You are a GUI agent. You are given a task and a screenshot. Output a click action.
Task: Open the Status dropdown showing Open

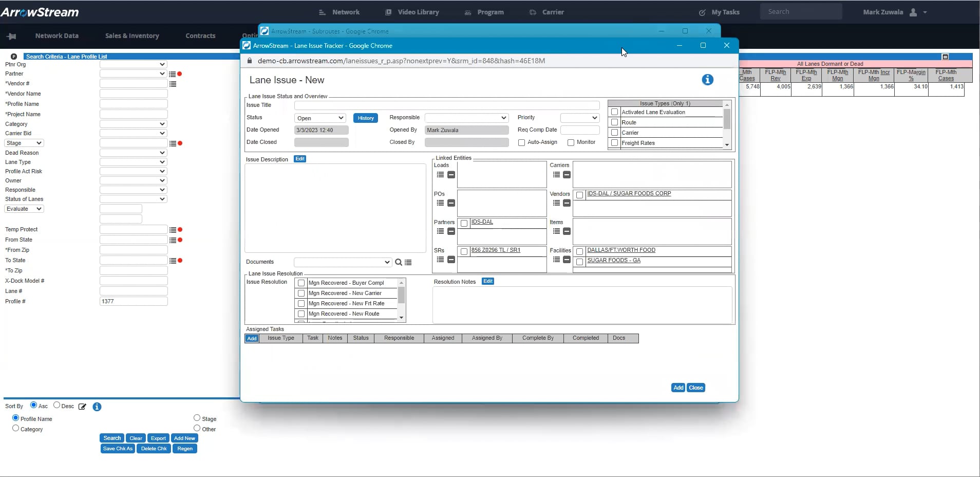(x=320, y=118)
